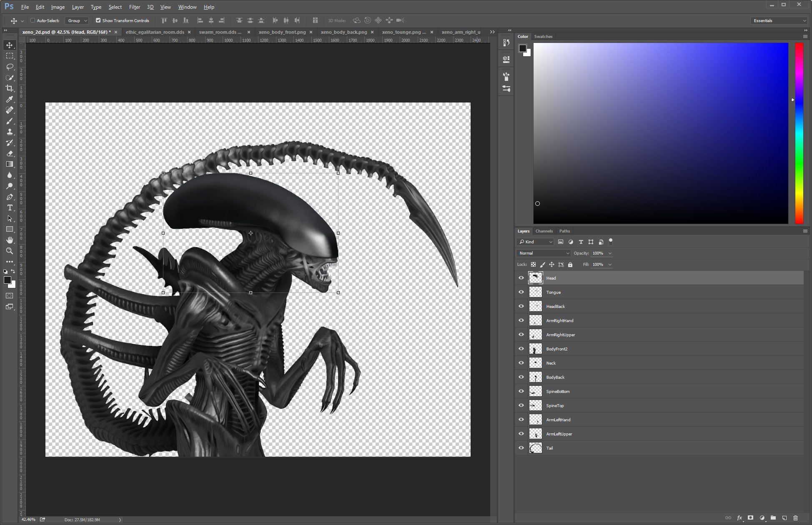Select the ArmLeftUpper layer

tap(659, 434)
